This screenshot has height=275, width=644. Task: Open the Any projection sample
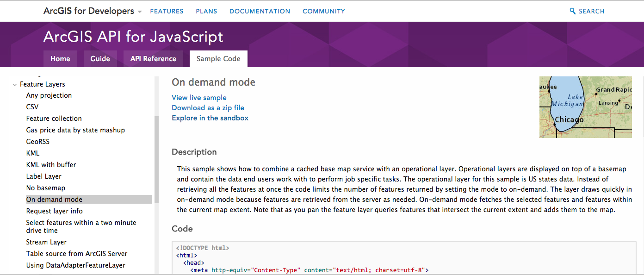tap(49, 95)
